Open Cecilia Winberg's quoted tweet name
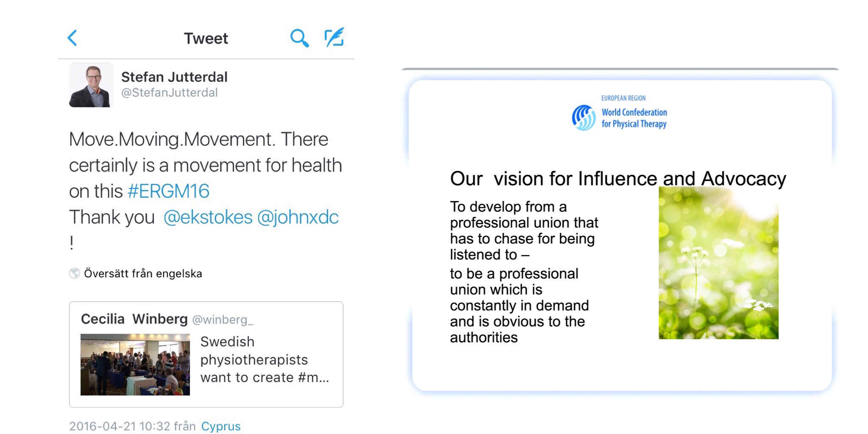 134,319
